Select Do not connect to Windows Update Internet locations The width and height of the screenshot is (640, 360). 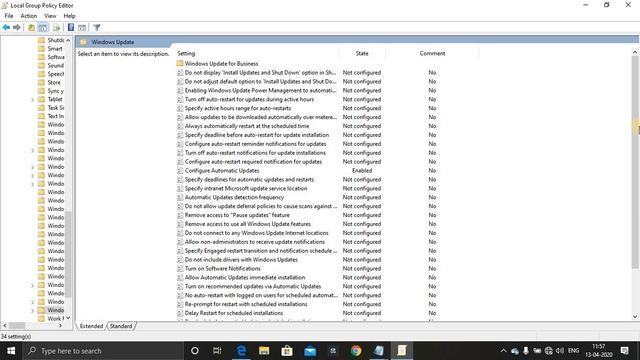[256, 233]
